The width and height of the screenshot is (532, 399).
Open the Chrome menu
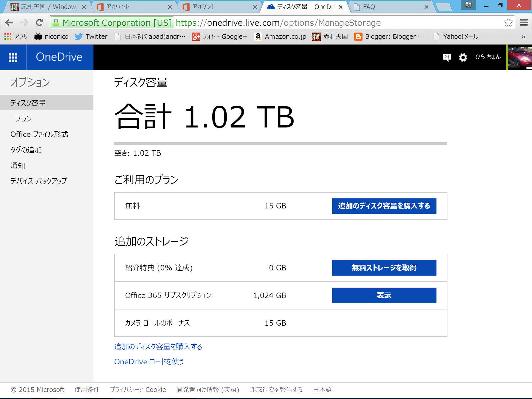click(x=524, y=23)
